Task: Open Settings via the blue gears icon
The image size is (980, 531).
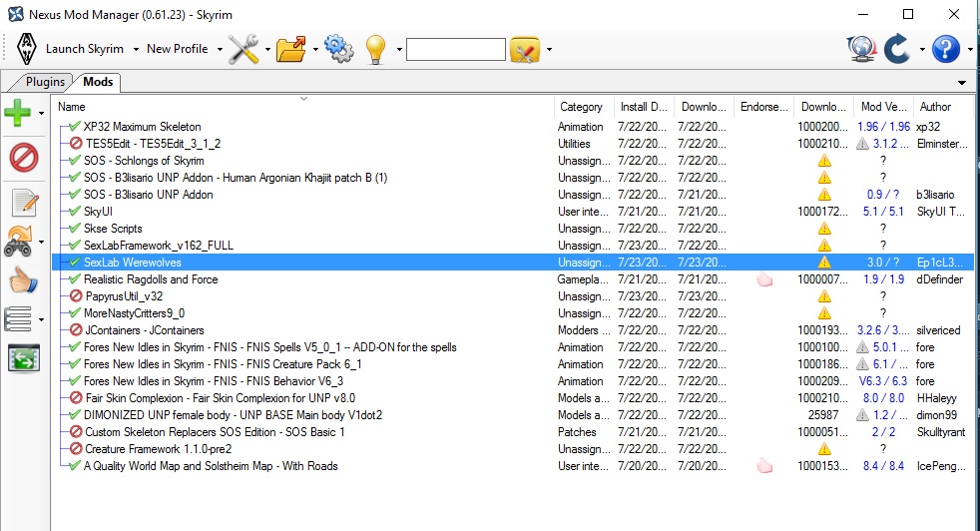Action: click(x=339, y=48)
